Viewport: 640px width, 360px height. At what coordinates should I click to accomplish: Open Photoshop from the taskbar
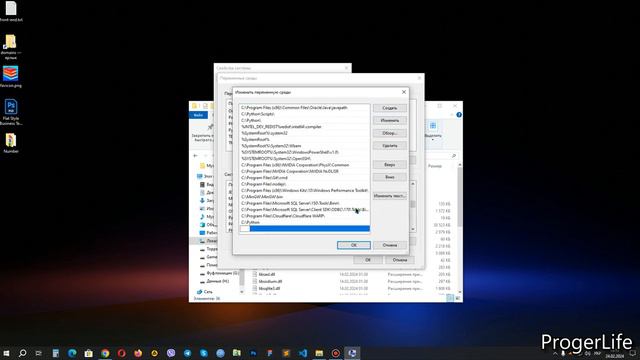point(253,353)
